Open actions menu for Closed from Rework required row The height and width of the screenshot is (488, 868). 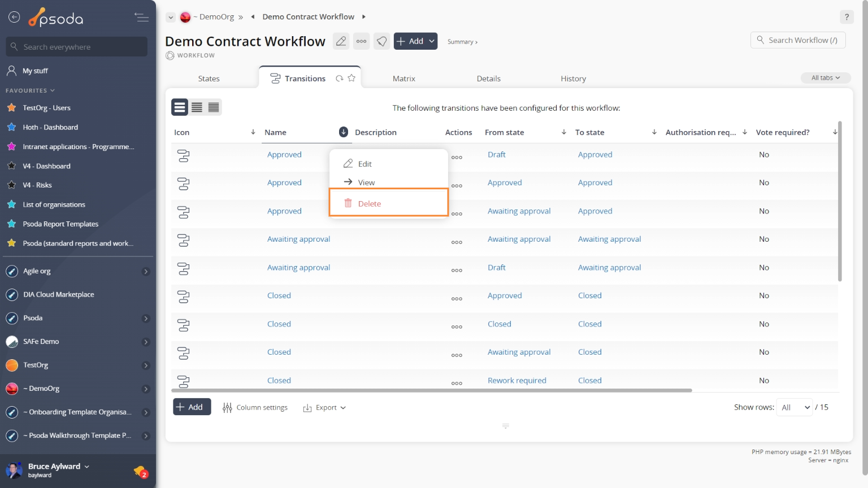457,383
